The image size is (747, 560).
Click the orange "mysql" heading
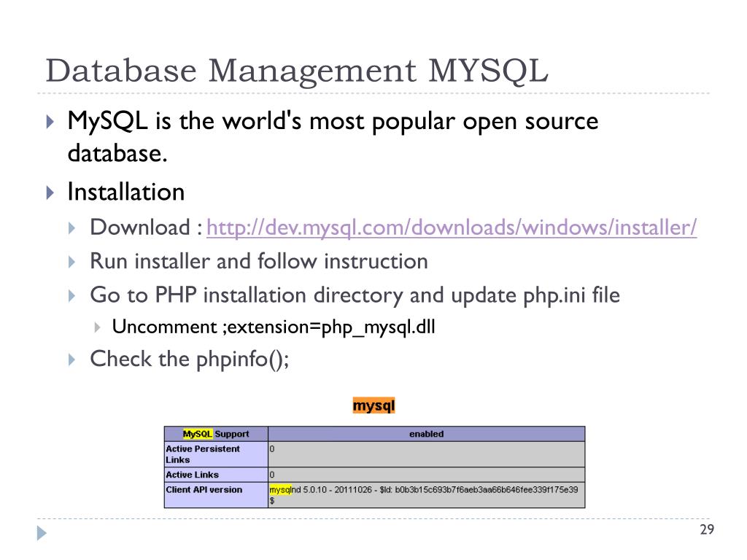pos(374,405)
